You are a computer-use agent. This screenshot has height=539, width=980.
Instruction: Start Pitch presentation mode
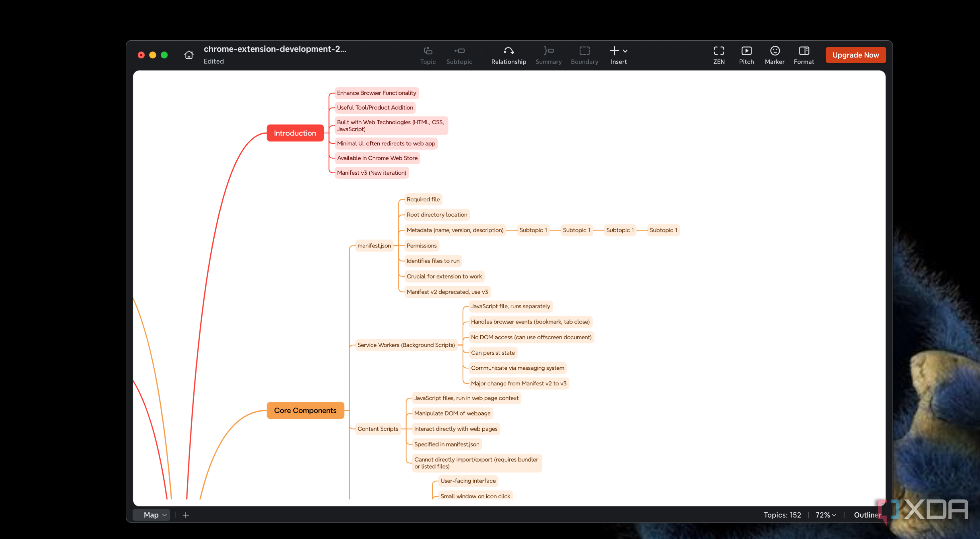746,55
